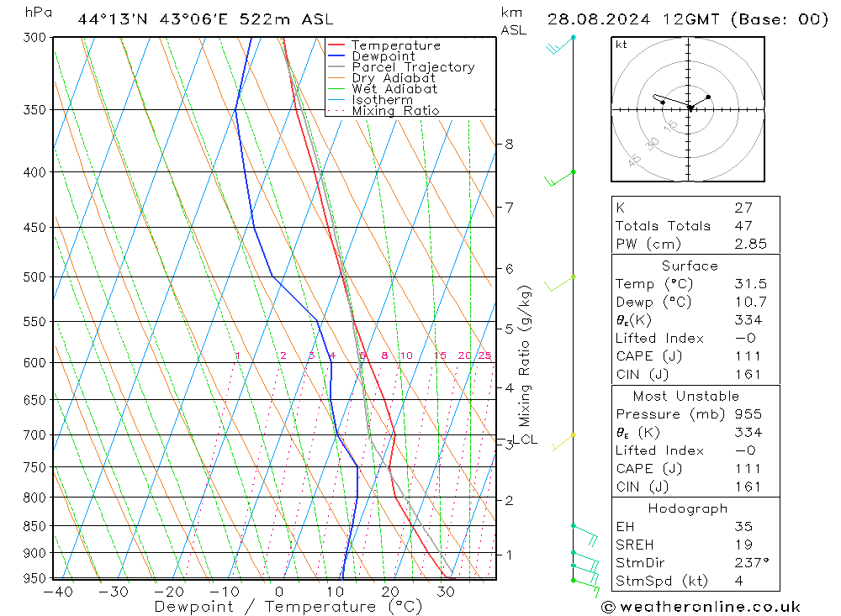Click the 30 kt ring label in hodograph
The image size is (841, 616).
coord(653,144)
